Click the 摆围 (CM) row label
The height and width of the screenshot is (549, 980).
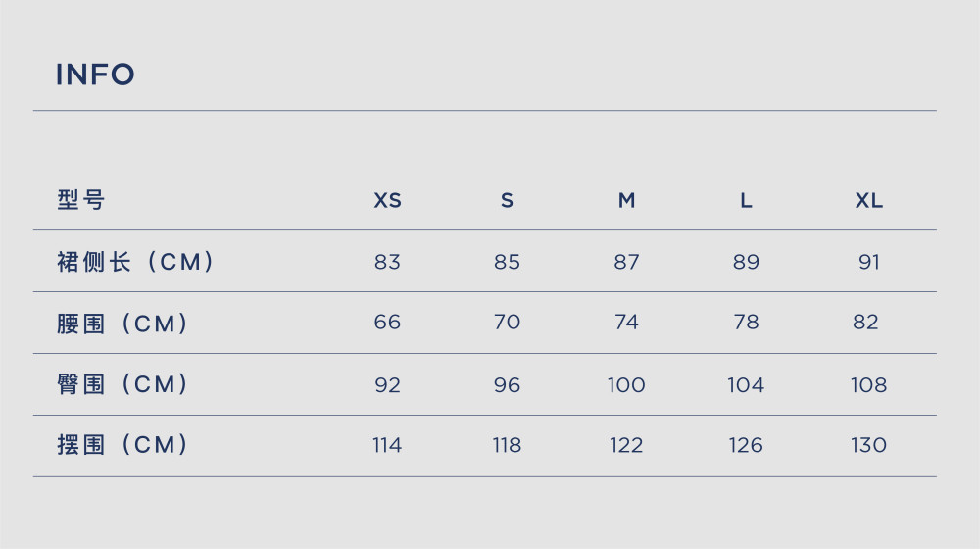[122, 444]
